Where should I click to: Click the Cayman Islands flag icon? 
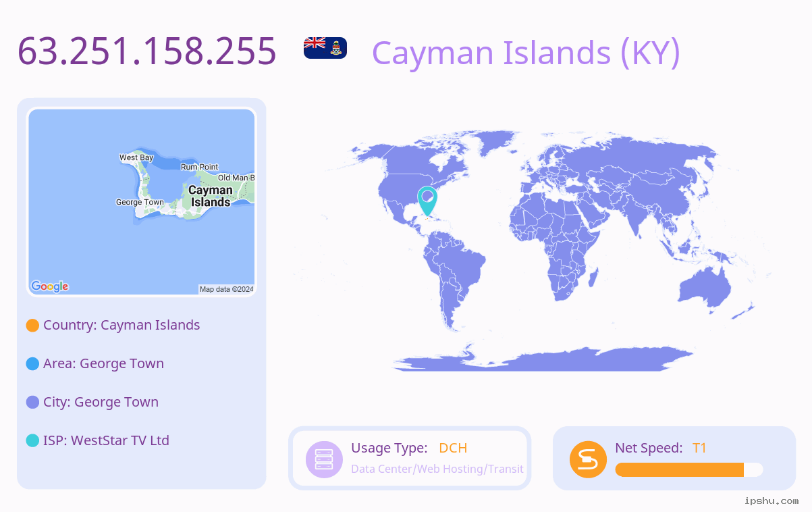[325, 48]
